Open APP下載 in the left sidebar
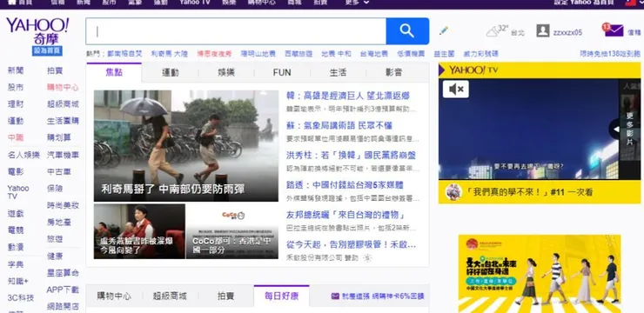The image size is (644, 313). coord(63,290)
